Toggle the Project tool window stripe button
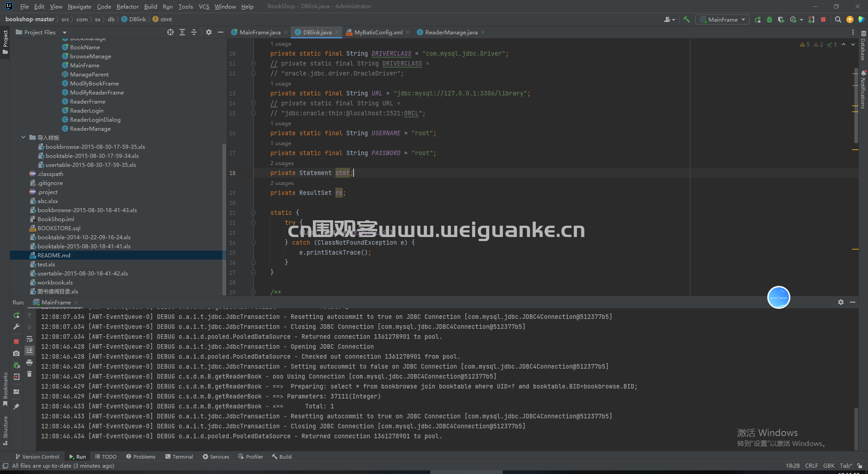868x474 pixels. (x=5, y=42)
